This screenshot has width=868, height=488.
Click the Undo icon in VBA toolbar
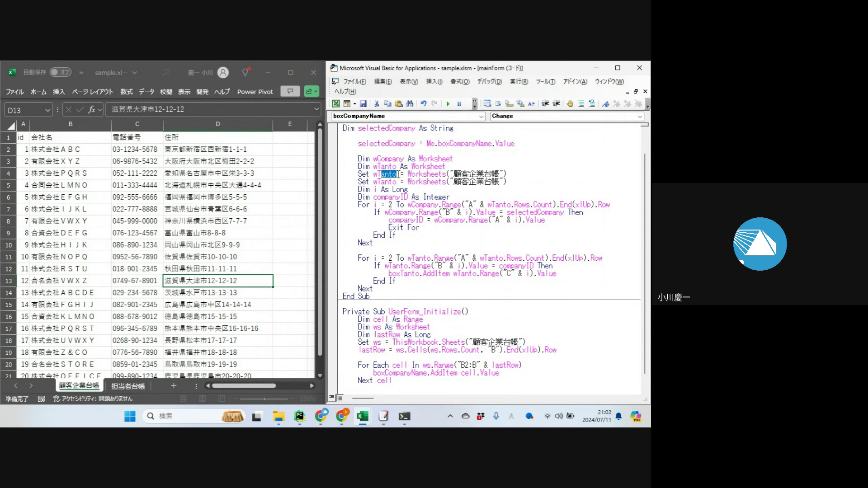[x=424, y=104]
